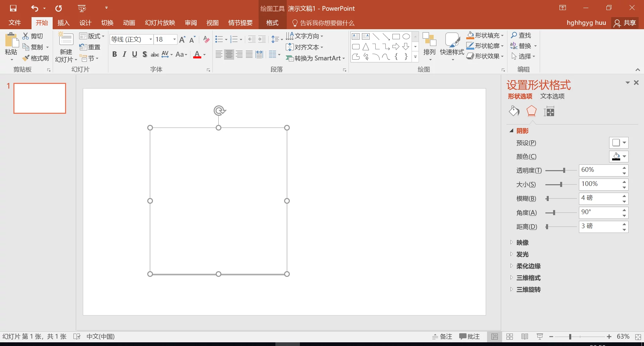This screenshot has width=644, height=346.
Task: Click the Redo/Repeat icon
Action: click(59, 8)
